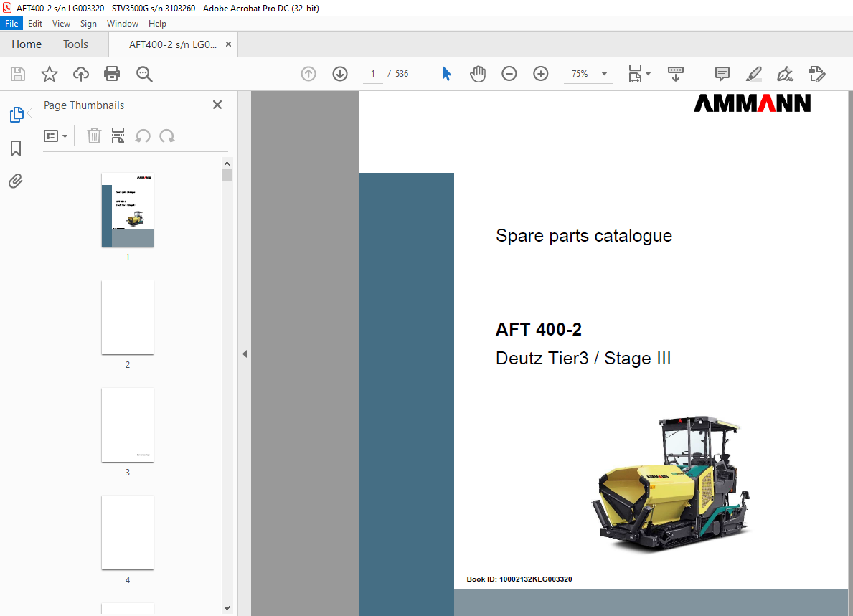This screenshot has height=616, width=853.
Task: Select page 4 thumbnail
Action: pyautogui.click(x=128, y=533)
